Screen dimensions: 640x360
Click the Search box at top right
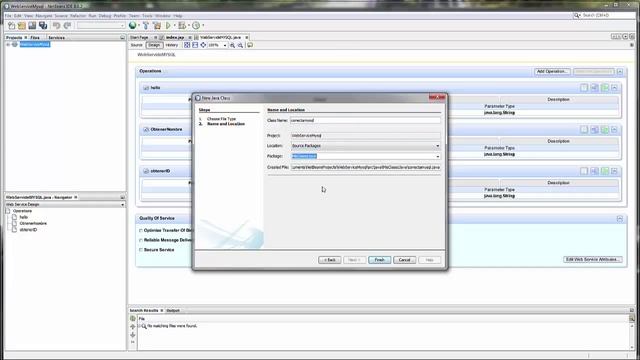pyautogui.click(x=608, y=15)
